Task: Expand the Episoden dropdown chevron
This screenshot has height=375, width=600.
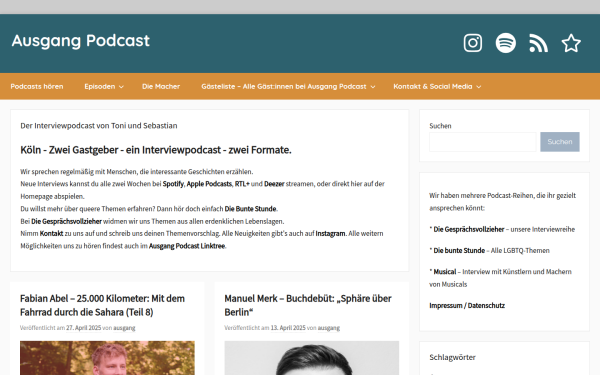Action: point(121,87)
